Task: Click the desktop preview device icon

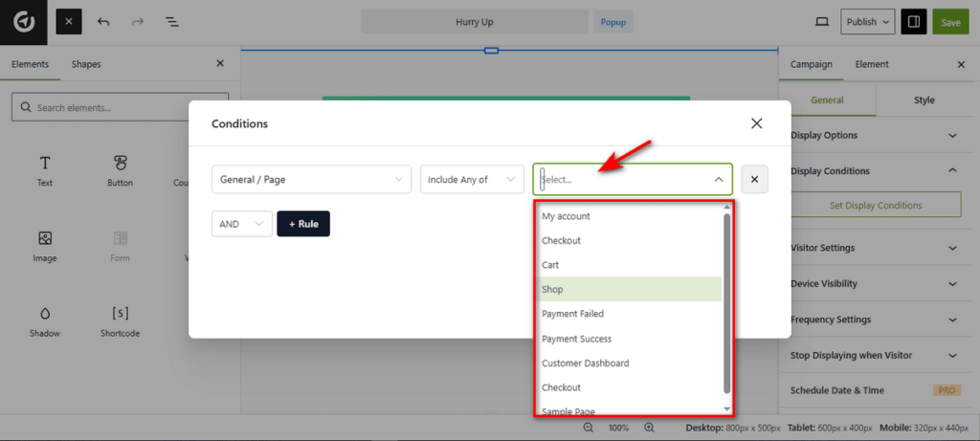Action: [x=821, y=21]
